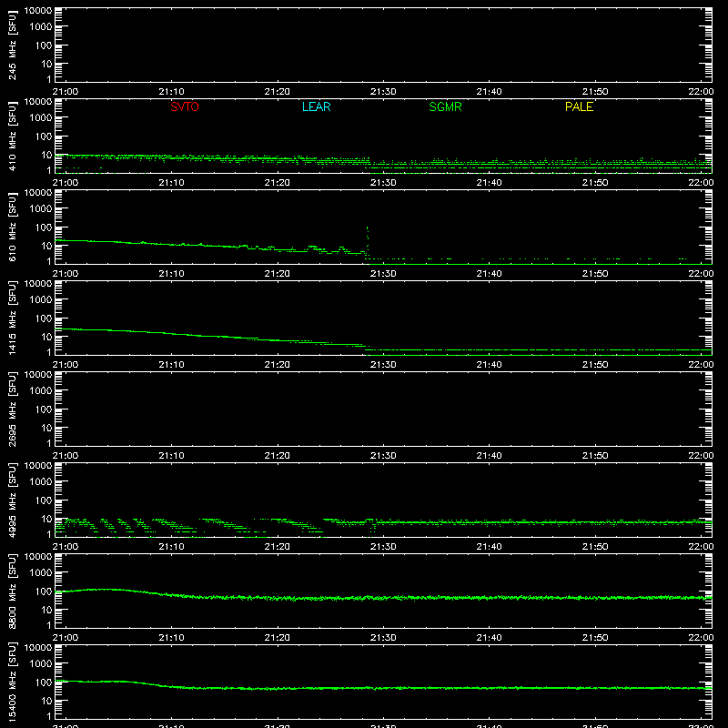The image size is (728, 728).
Task: Click the red SVTO station label
Action: 185,106
